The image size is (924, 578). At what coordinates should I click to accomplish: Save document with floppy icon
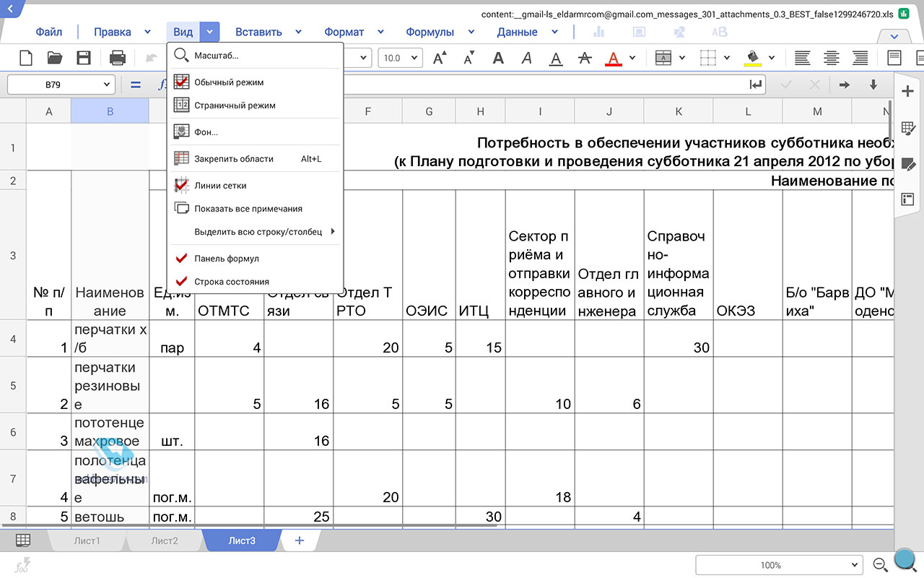coord(83,58)
